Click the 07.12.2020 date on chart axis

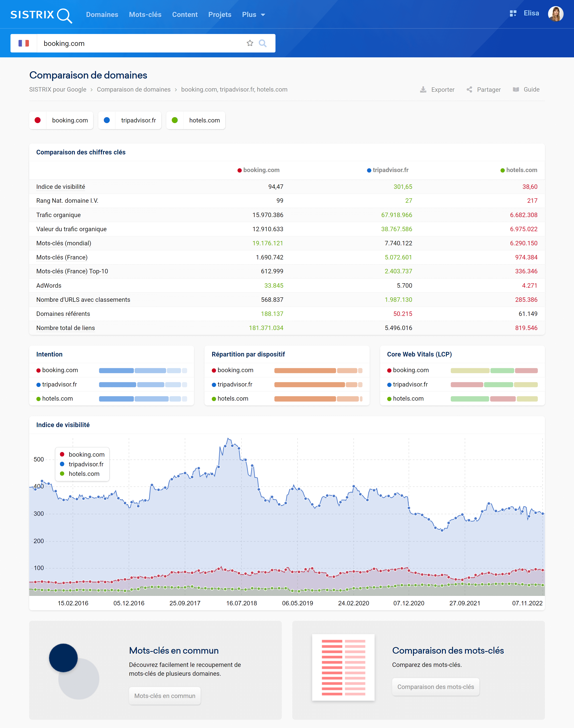tap(409, 603)
